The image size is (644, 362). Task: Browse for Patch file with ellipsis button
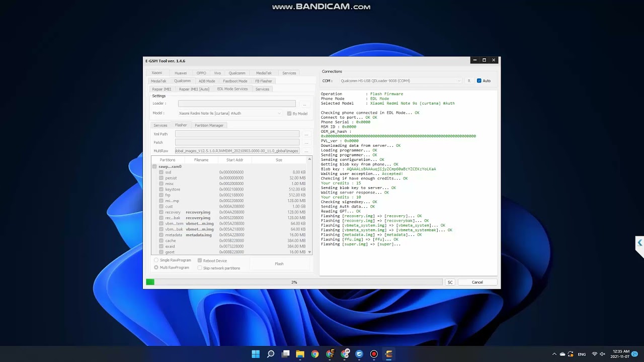tap(306, 143)
